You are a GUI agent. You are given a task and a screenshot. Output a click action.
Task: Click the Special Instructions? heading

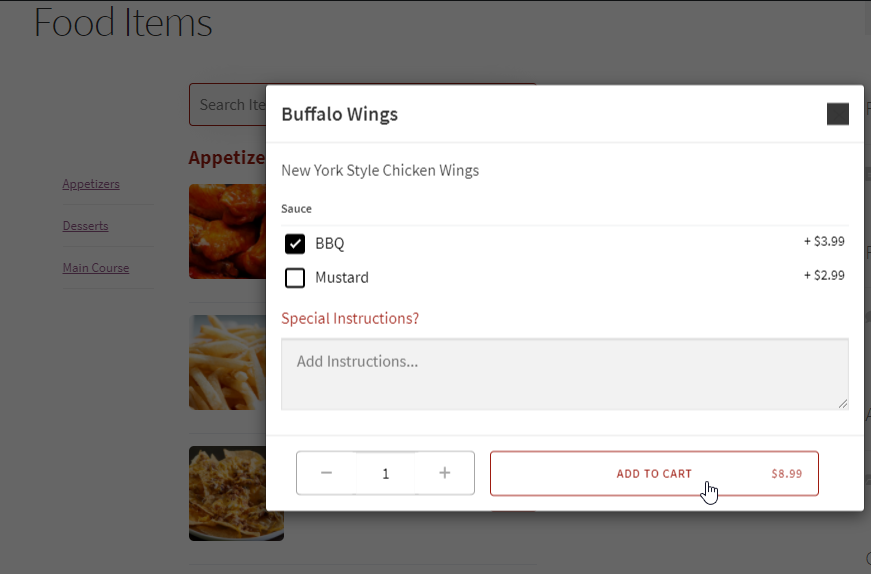click(350, 318)
